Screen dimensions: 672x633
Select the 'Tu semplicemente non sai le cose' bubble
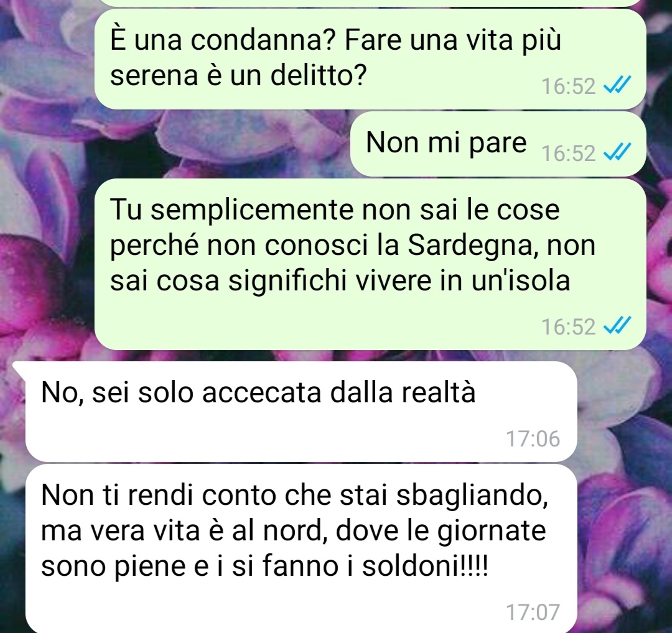tap(370, 264)
